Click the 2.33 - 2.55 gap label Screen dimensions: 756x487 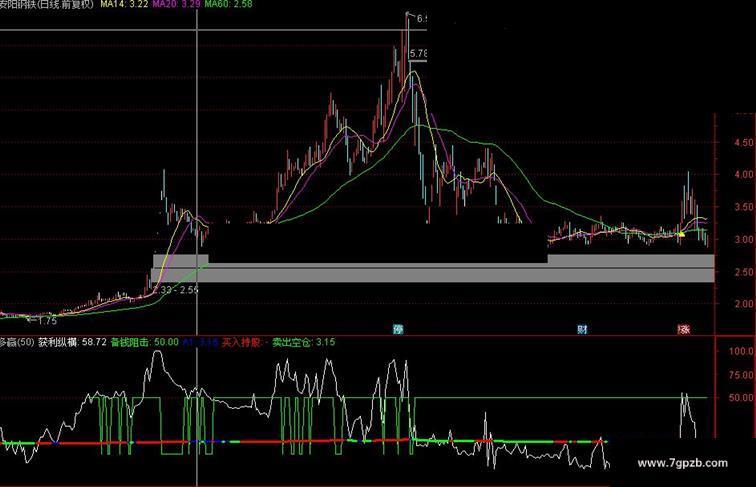point(175,290)
